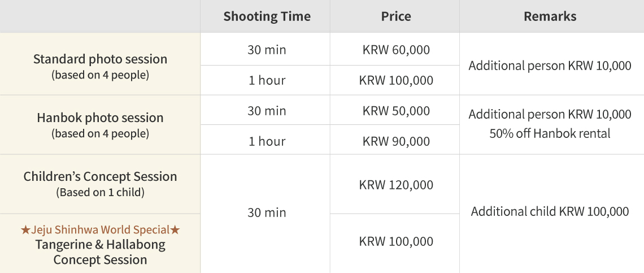Click the KRW 60,000 price cell

(396, 50)
